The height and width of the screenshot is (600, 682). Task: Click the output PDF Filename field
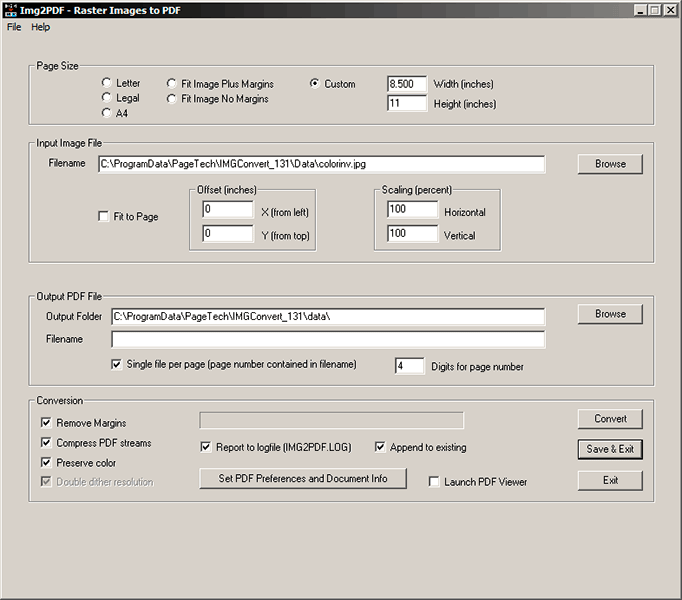click(328, 339)
